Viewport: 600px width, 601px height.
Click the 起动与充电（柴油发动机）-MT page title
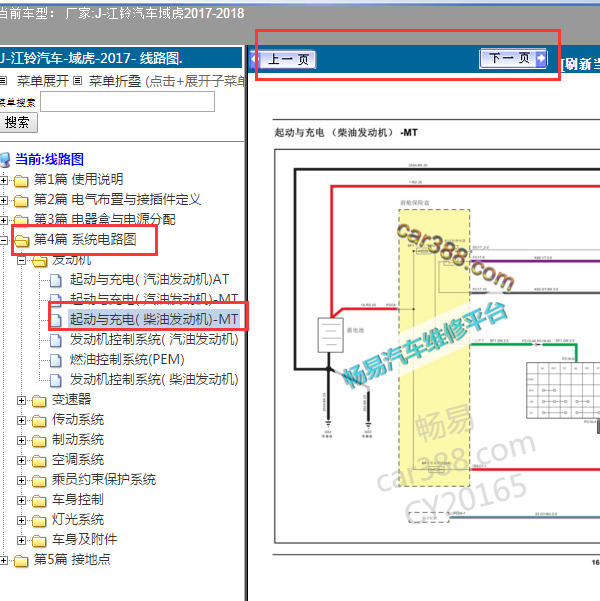[x=346, y=133]
